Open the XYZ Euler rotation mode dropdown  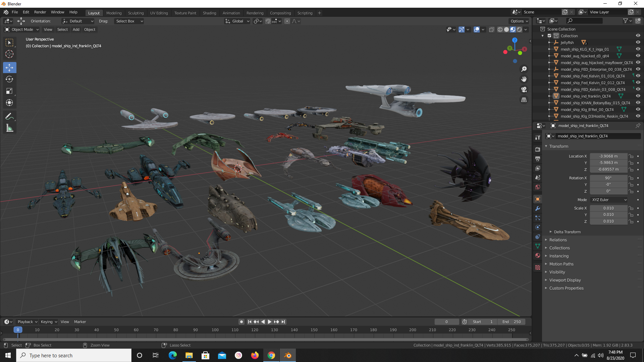pos(609,200)
